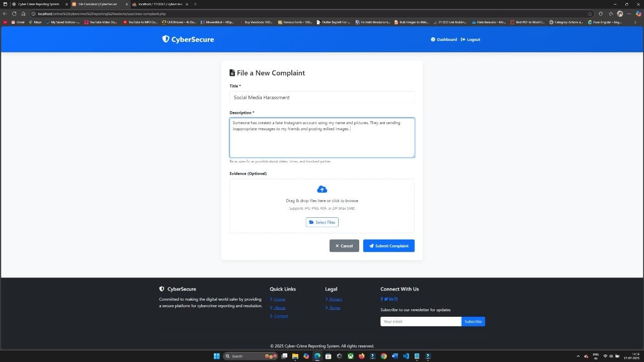Reload the page with refresh icon
644x362 pixels.
click(x=14, y=14)
